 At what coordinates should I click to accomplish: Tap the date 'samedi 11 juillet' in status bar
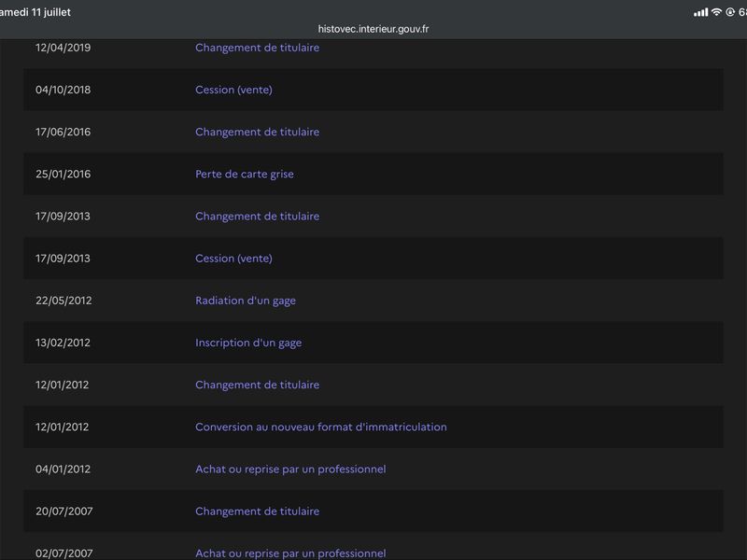35,12
